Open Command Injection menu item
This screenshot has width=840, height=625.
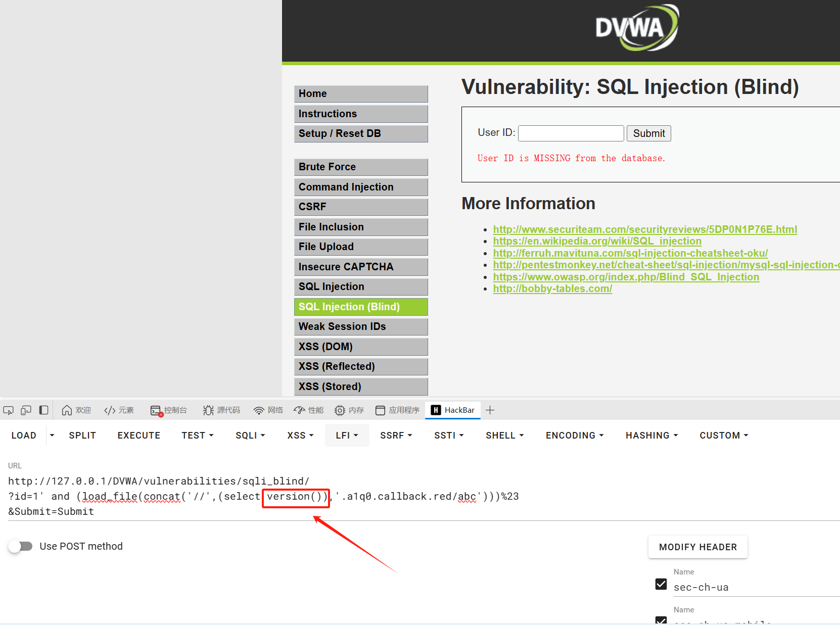361,187
